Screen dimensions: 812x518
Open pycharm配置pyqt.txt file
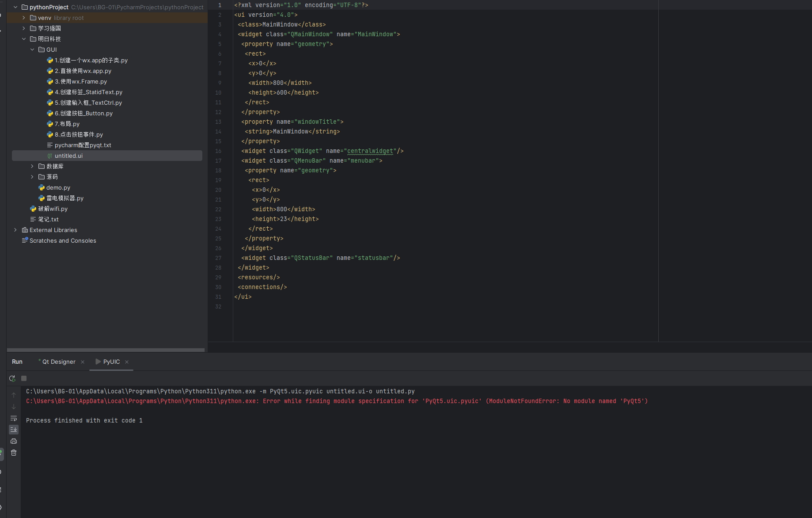(x=83, y=145)
